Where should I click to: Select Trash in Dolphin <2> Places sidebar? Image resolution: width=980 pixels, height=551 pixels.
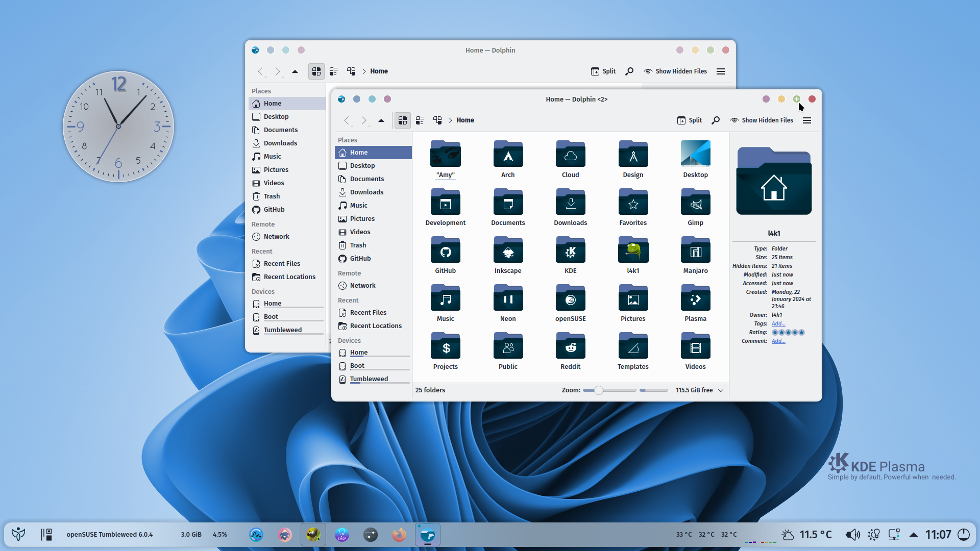click(373, 245)
